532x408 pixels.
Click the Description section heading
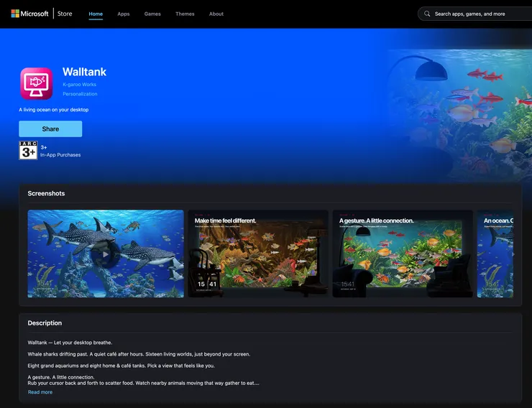point(45,323)
